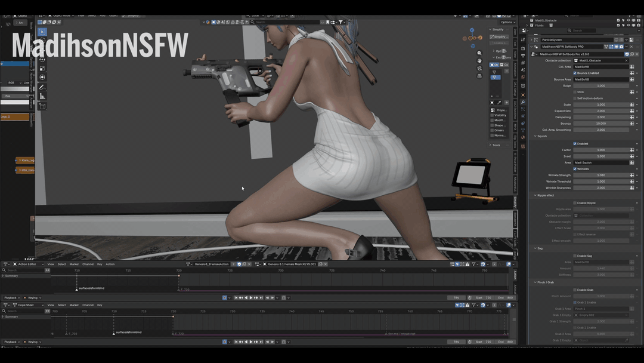Click fake user shield on Softbody Pro v2.0.0

[627, 54]
